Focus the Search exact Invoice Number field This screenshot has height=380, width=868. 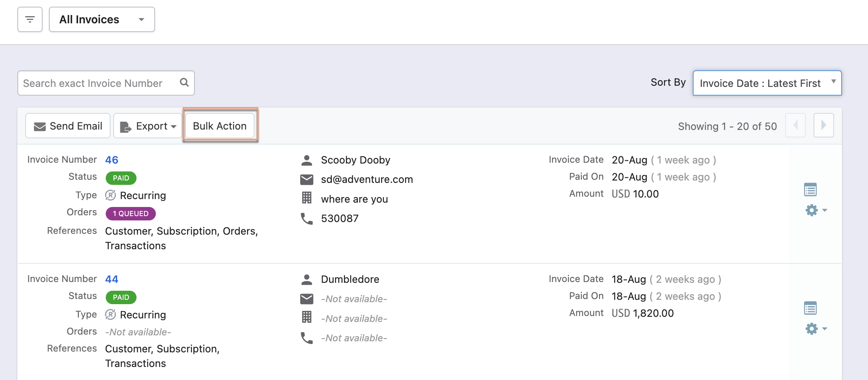pos(99,83)
